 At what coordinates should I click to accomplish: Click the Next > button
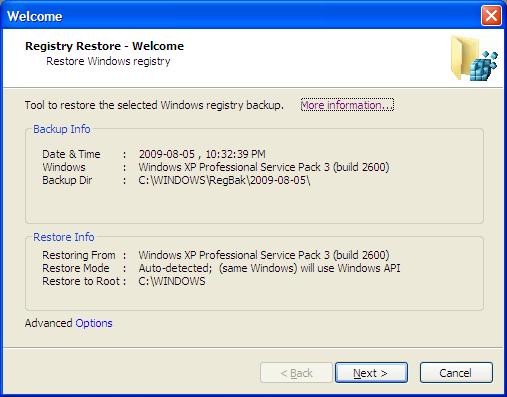pos(371,373)
